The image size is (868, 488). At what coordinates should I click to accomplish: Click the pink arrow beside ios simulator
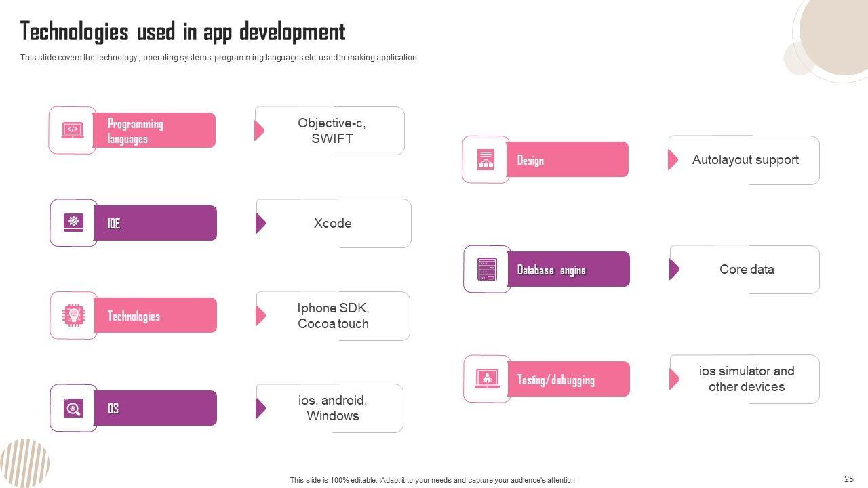(675, 379)
